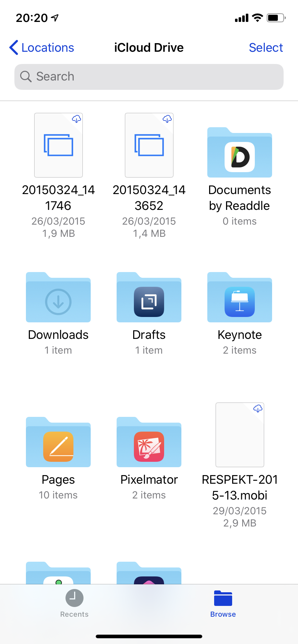Switch to the Recents tab

74,603
